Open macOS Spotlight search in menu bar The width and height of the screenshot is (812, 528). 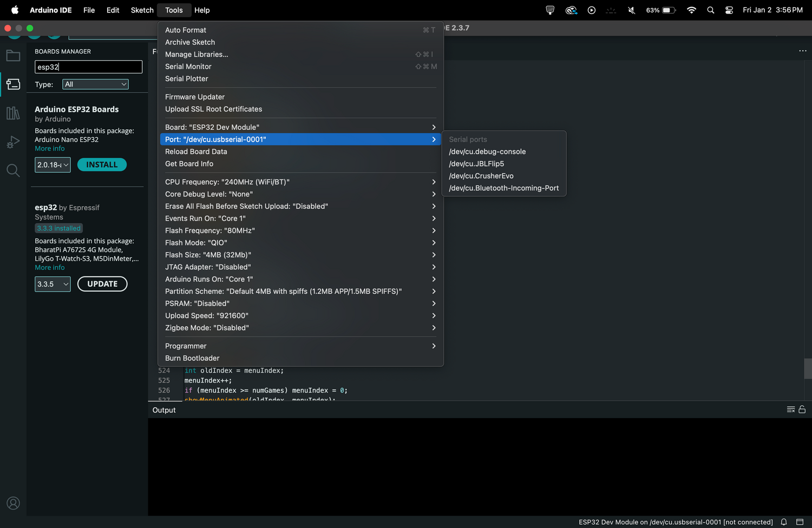(x=710, y=10)
